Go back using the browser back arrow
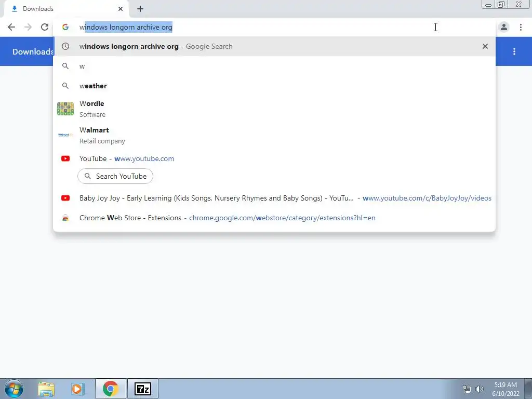This screenshot has width=532, height=399. coord(11,27)
